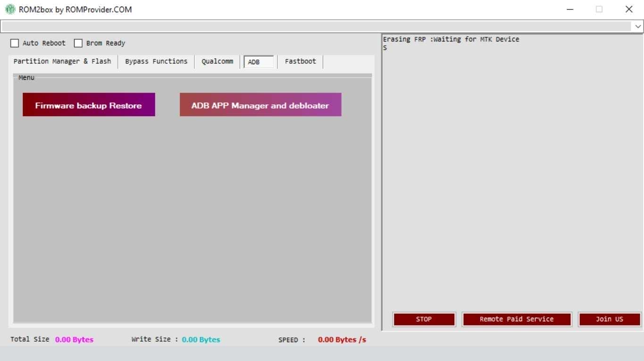Click the STOP button
The image size is (644, 361).
coord(424,319)
